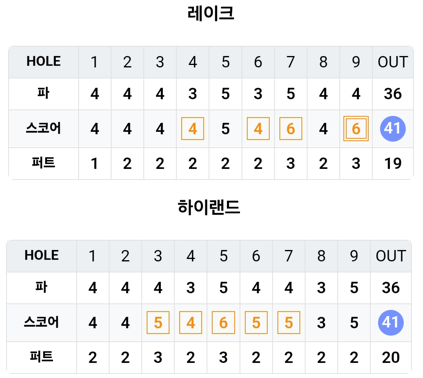Screen dimensions: 423x378
Task: Click the boxed 6 on 레이크 hole 7
Action: point(291,129)
